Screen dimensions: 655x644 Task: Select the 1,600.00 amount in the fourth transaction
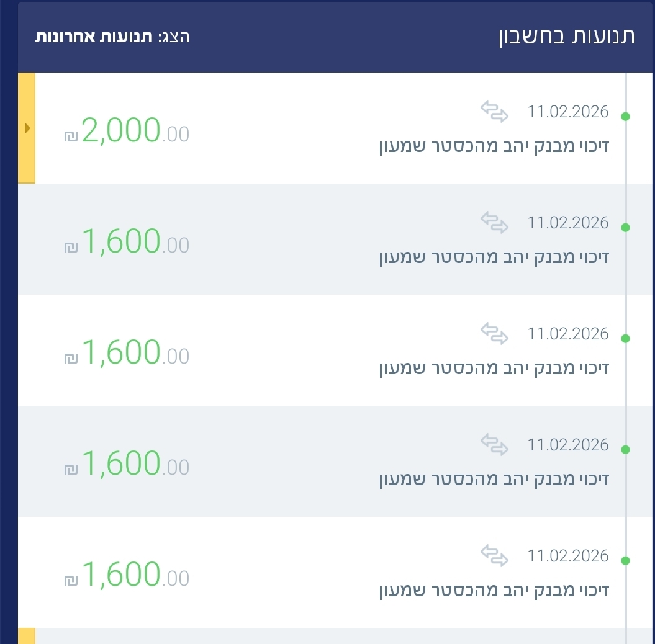(x=135, y=464)
